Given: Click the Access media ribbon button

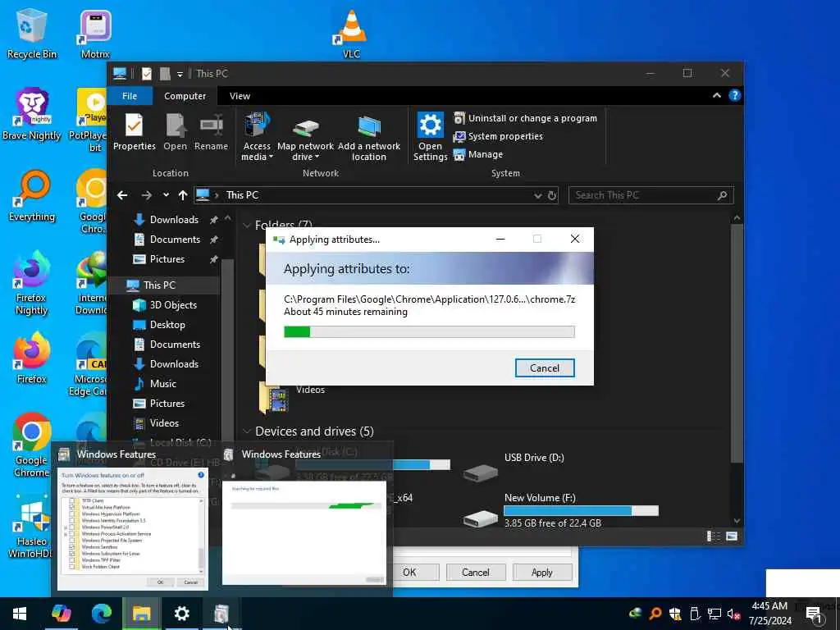Looking at the screenshot, I should pos(257,137).
